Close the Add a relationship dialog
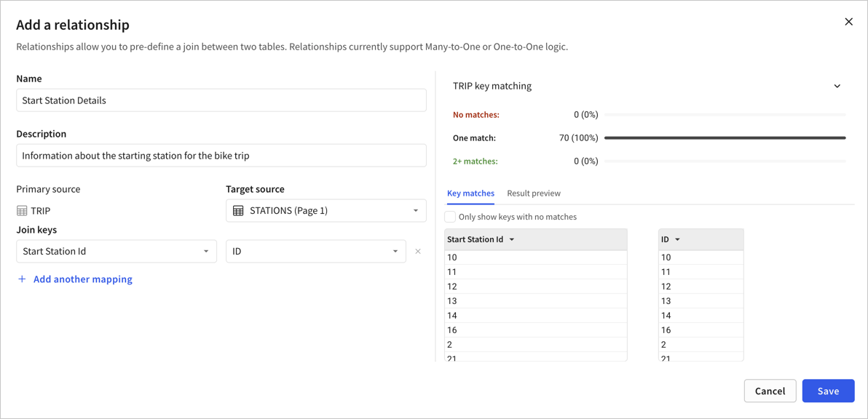 pos(848,22)
